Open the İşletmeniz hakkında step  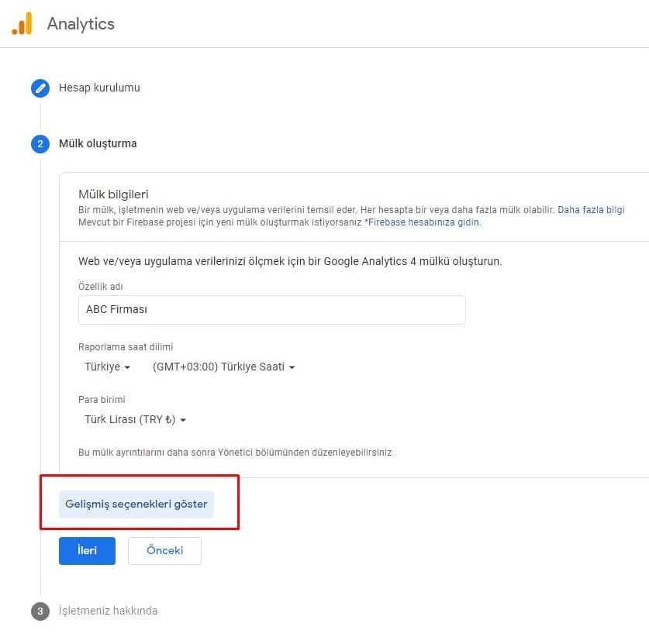(108, 611)
